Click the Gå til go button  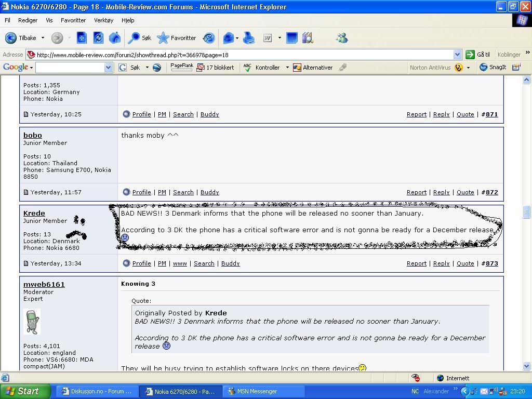[x=478, y=54]
